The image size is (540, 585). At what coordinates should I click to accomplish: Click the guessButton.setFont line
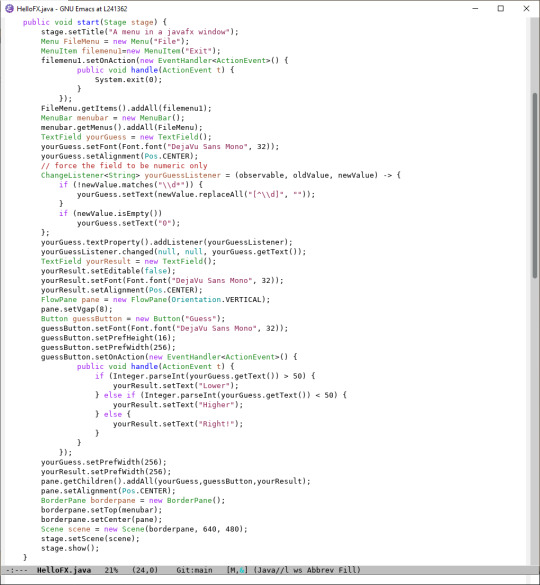pos(165,328)
